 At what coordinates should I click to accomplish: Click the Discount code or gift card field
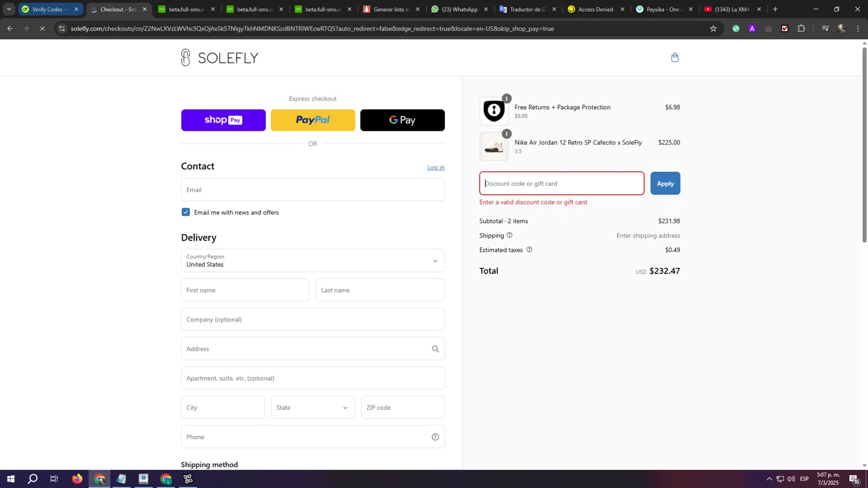pos(561,183)
